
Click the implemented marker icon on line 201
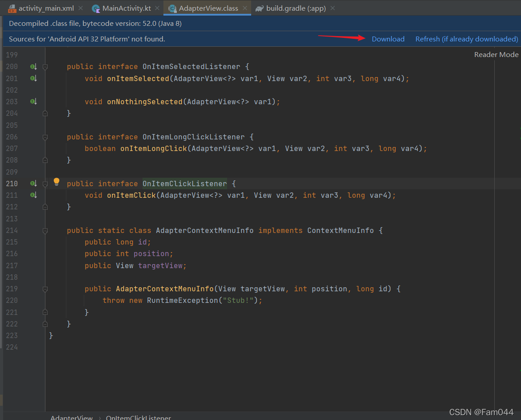click(33, 78)
